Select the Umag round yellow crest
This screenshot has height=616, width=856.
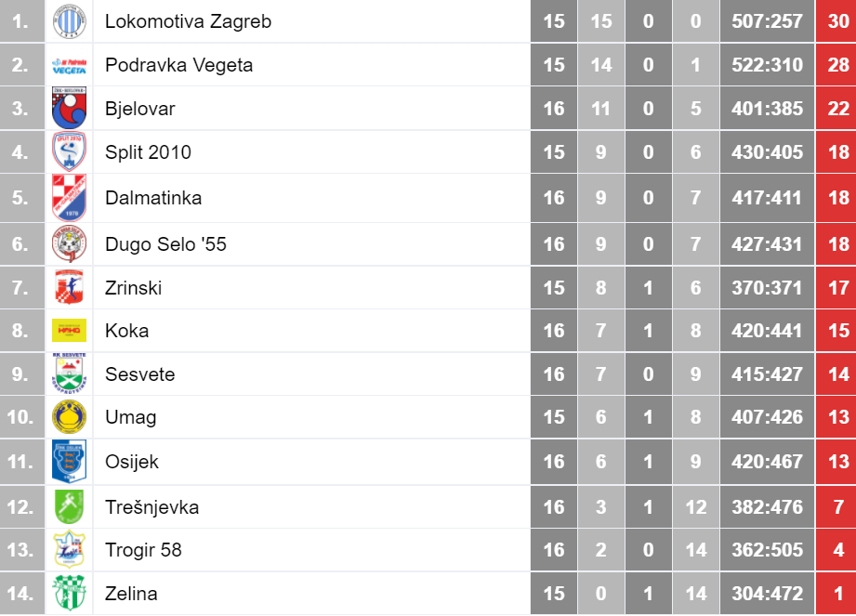click(70, 417)
